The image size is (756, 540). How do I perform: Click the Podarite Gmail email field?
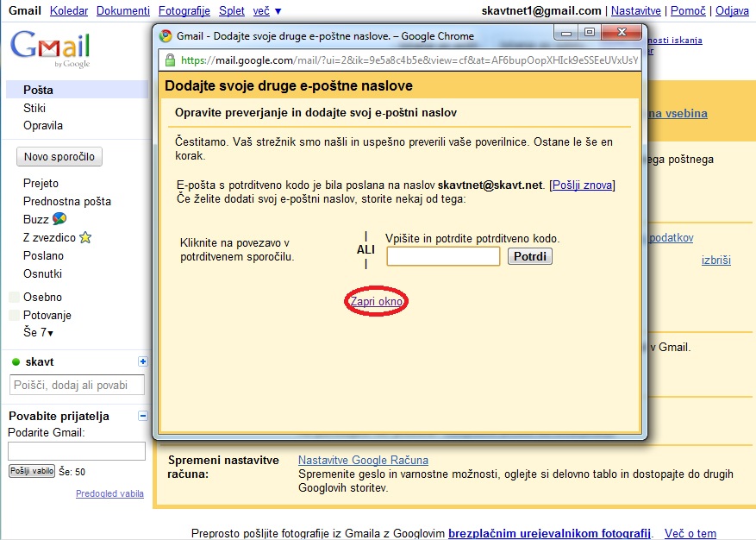77,451
